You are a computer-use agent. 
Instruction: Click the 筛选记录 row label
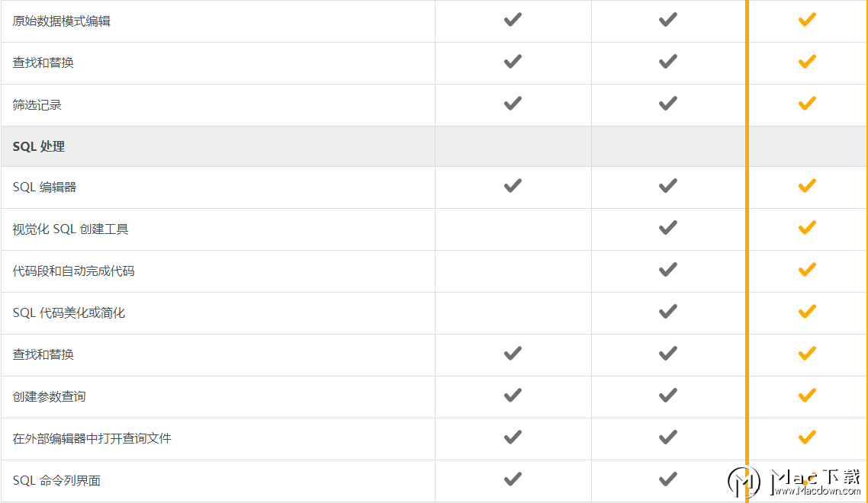point(37,104)
